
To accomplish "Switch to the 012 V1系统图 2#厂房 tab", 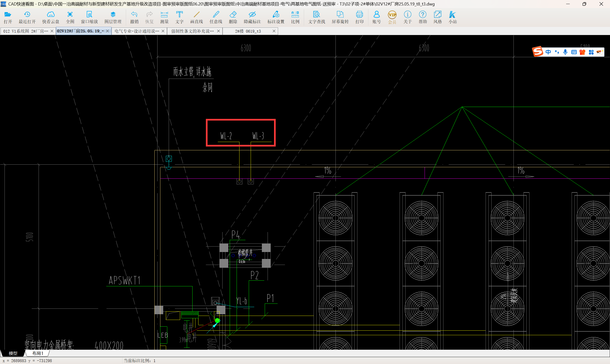I will [x=25, y=31].
